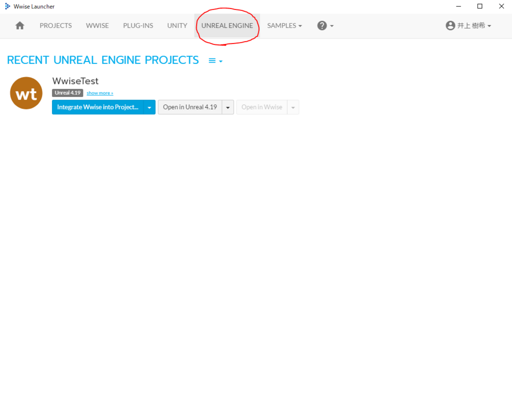This screenshot has width=512, height=420.
Task: Click the WwiseTest project title
Action: click(x=75, y=80)
